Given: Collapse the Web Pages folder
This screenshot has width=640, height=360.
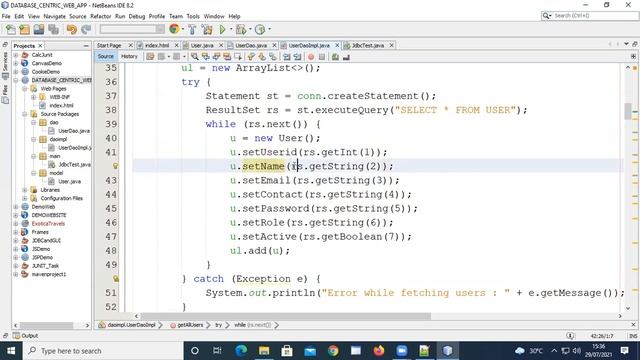Looking at the screenshot, I should 25,89.
